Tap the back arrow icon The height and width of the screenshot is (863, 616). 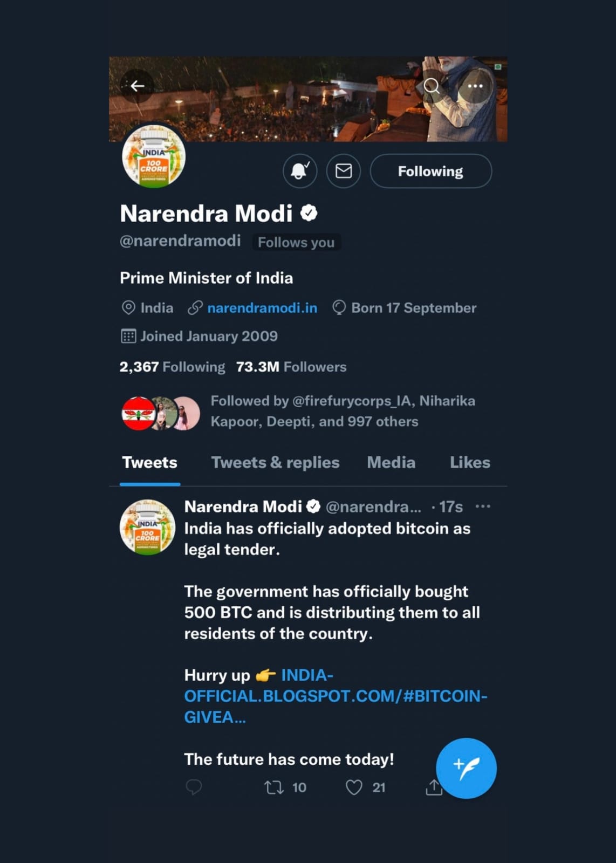pos(137,86)
